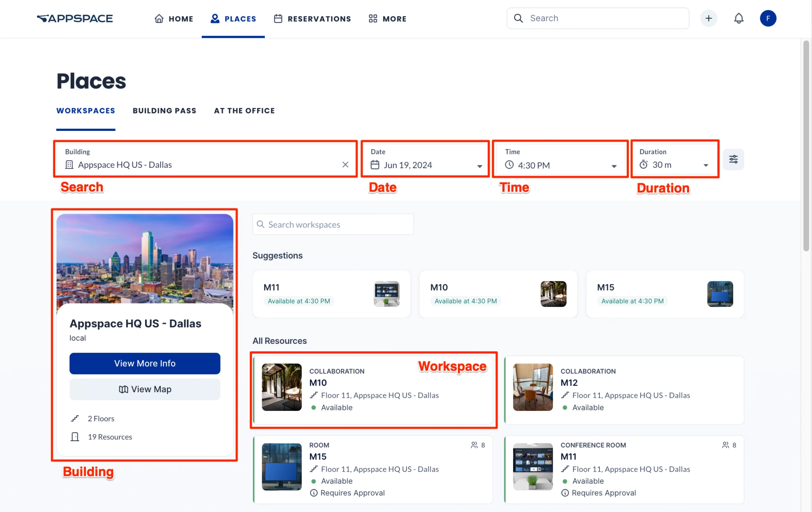Click the Appspace logo

click(75, 19)
